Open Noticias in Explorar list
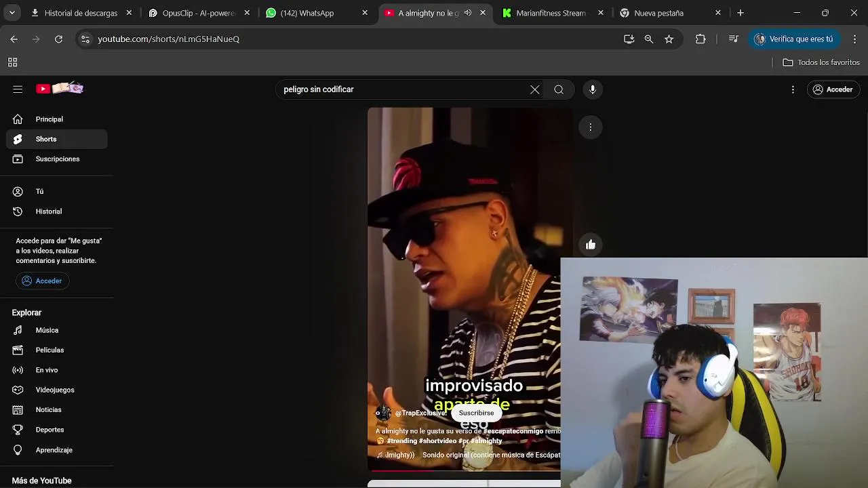This screenshot has height=488, width=868. coord(57,409)
